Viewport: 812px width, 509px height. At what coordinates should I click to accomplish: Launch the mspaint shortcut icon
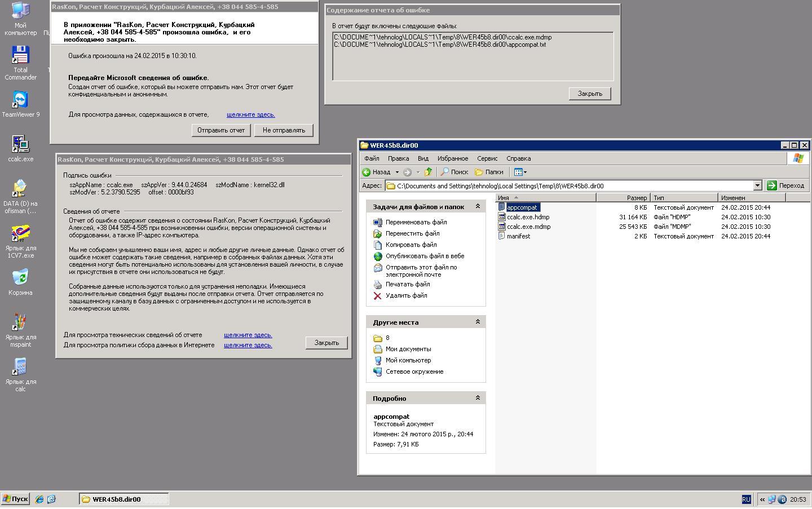coord(20,330)
